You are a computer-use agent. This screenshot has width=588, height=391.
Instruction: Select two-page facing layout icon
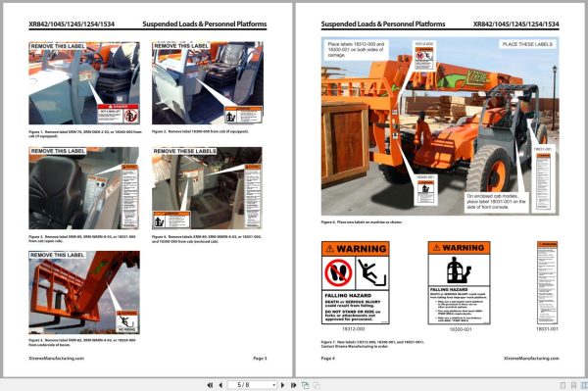pyautogui.click(x=584, y=385)
